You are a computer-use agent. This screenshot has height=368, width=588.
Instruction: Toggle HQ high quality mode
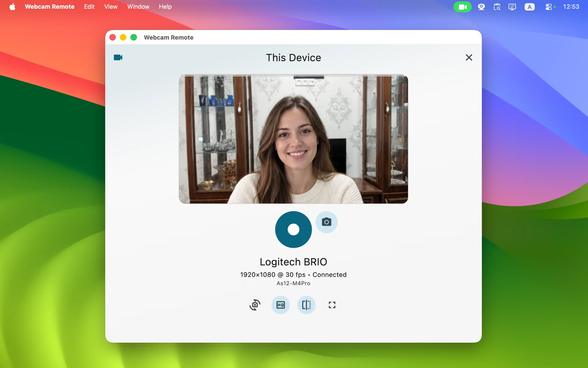click(x=280, y=305)
